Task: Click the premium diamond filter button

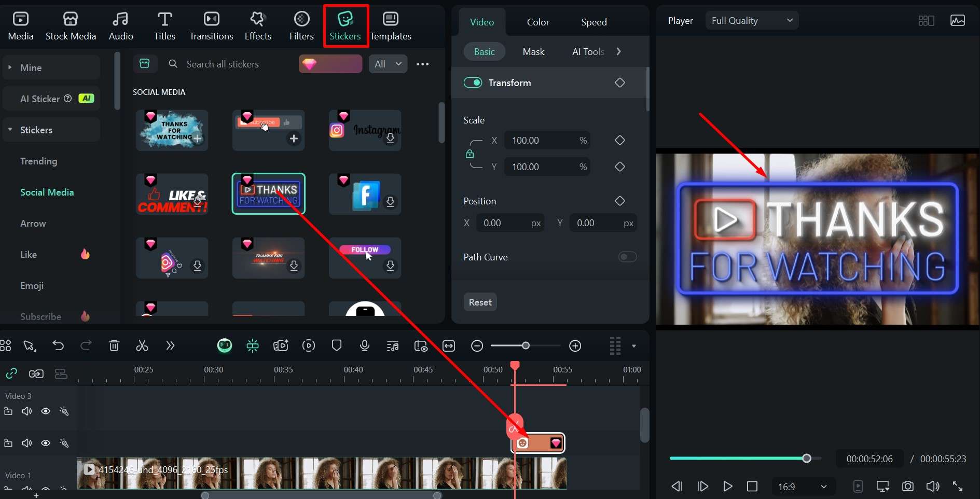Action: pos(330,64)
